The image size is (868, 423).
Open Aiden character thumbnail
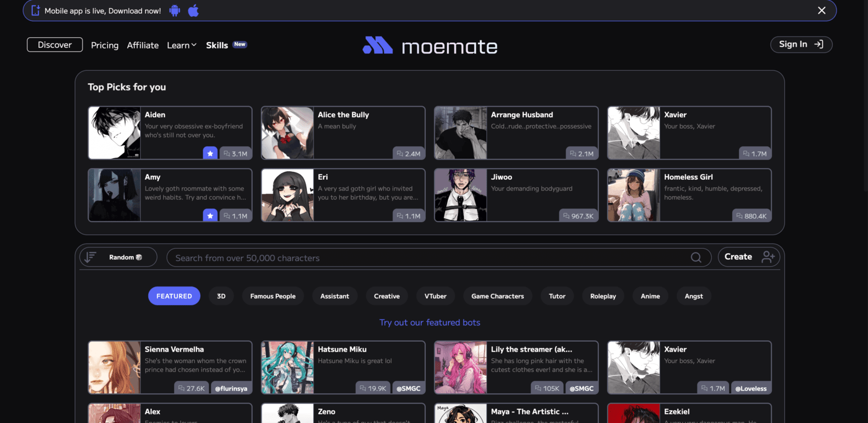pos(115,133)
